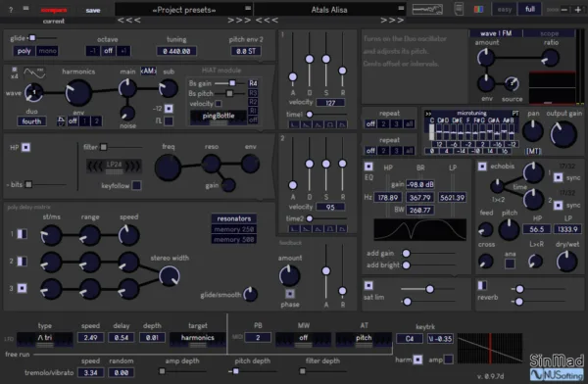Toggle echobis delay 1 sync checkbox
Image resolution: width=588 pixels, height=384 pixels.
pos(558,177)
